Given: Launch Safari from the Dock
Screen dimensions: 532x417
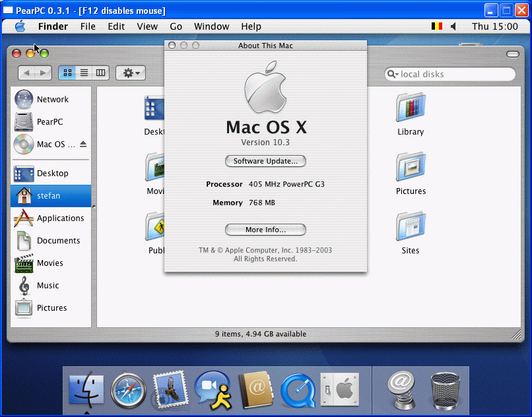Looking at the screenshot, I should pos(128,390).
